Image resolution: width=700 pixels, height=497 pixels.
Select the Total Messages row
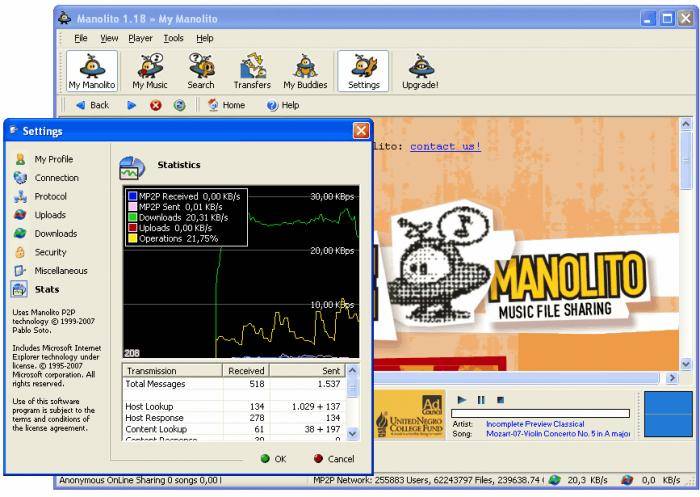coord(233,384)
